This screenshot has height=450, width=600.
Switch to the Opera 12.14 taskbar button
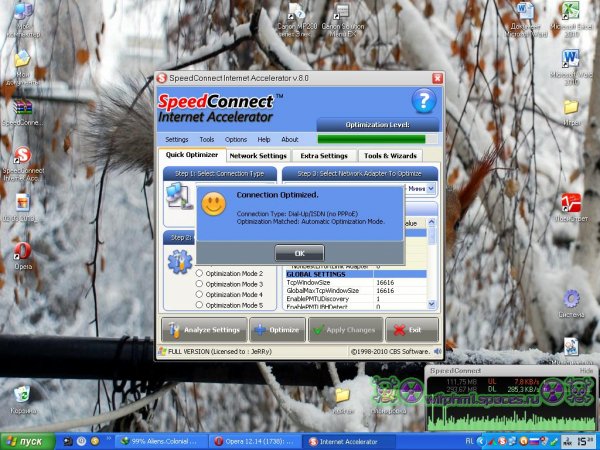(256, 442)
